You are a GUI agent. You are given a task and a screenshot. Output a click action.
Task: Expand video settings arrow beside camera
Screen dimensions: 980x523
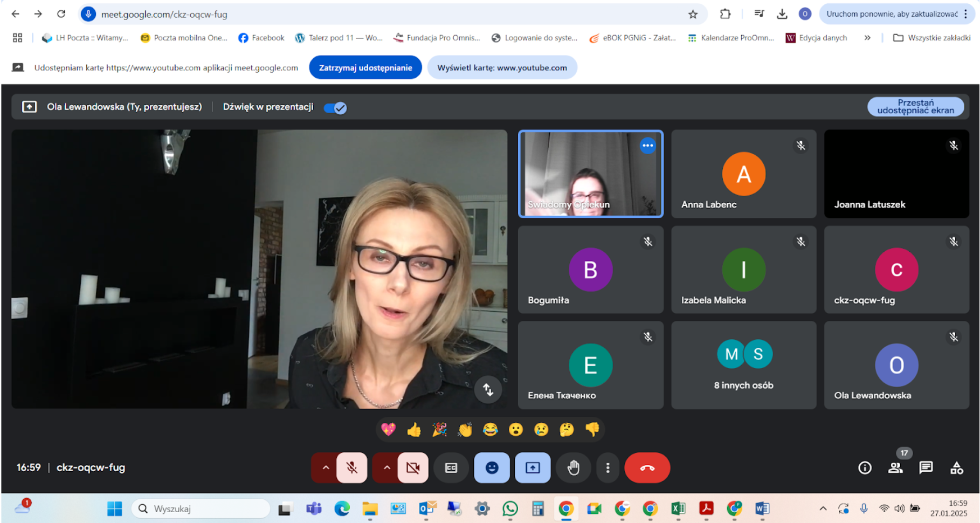click(387, 467)
